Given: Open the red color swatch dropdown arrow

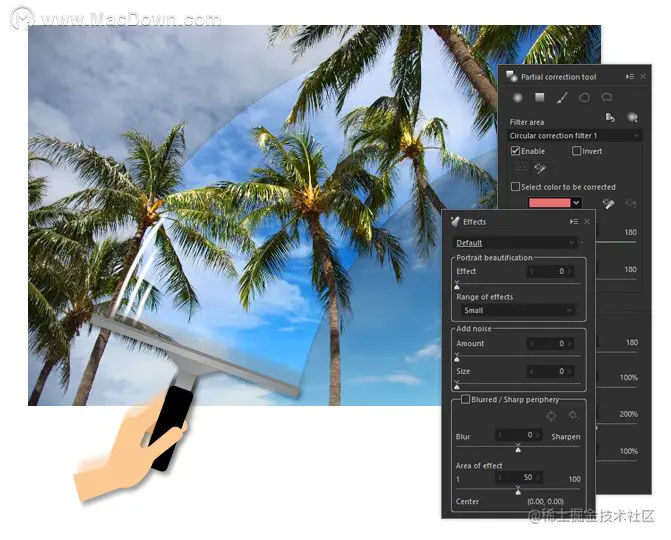Looking at the screenshot, I should coord(576,203).
